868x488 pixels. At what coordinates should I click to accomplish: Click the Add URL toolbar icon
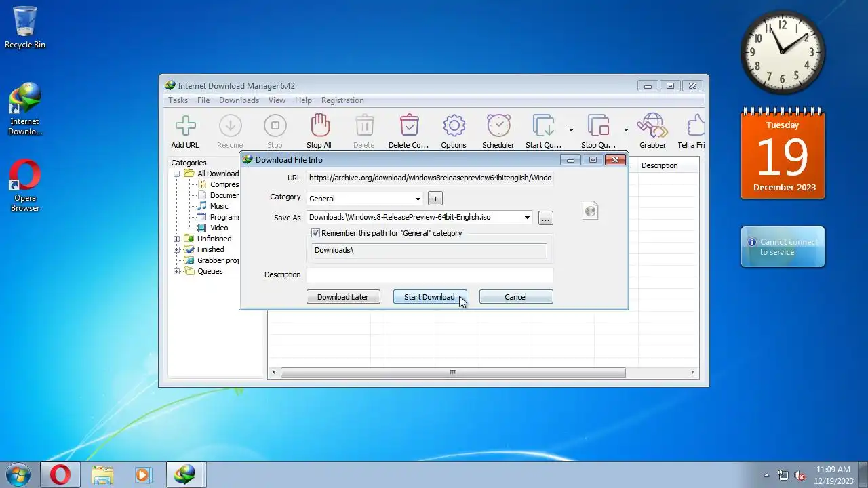185,126
